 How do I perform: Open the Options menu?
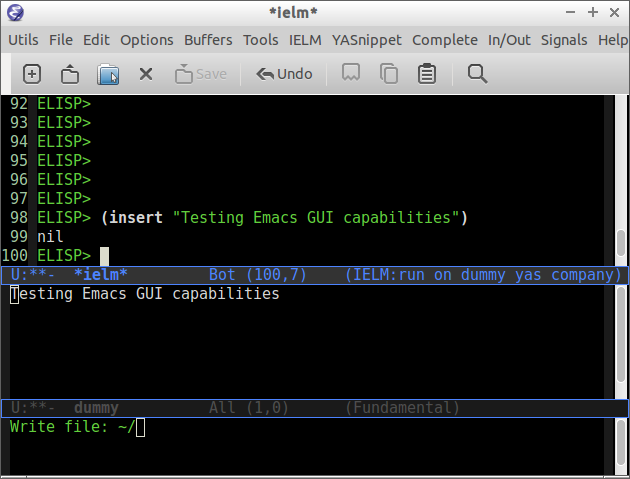147,40
